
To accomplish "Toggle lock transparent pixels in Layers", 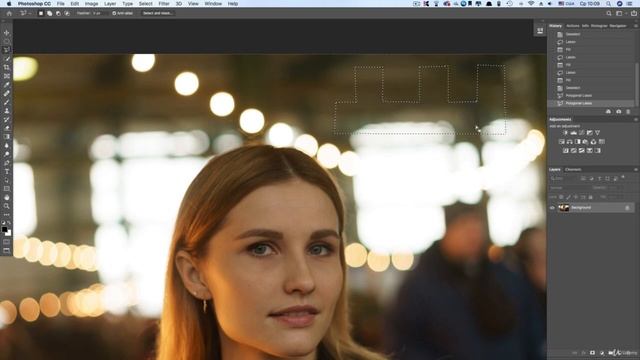I will pos(561,197).
